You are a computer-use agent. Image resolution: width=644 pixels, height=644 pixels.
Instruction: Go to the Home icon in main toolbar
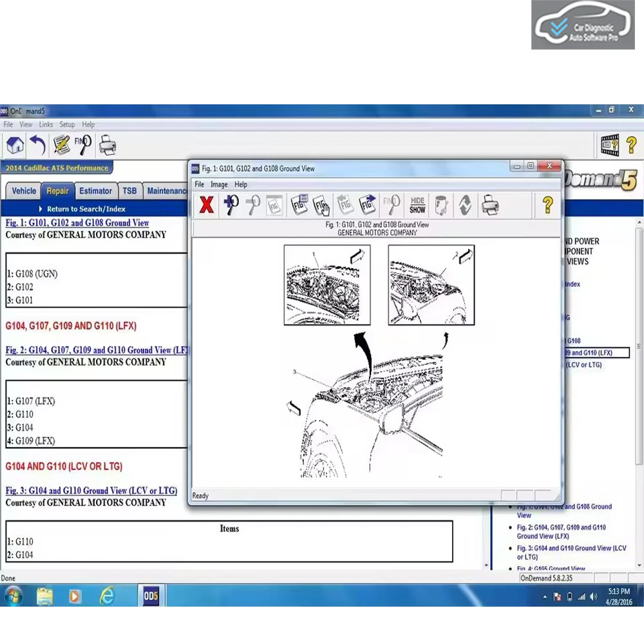15,146
